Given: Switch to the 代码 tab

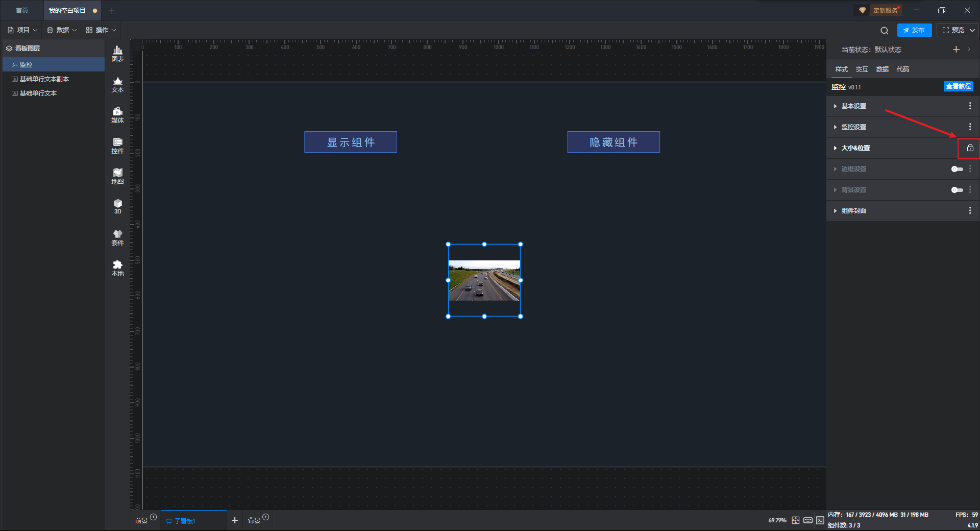Looking at the screenshot, I should point(902,69).
